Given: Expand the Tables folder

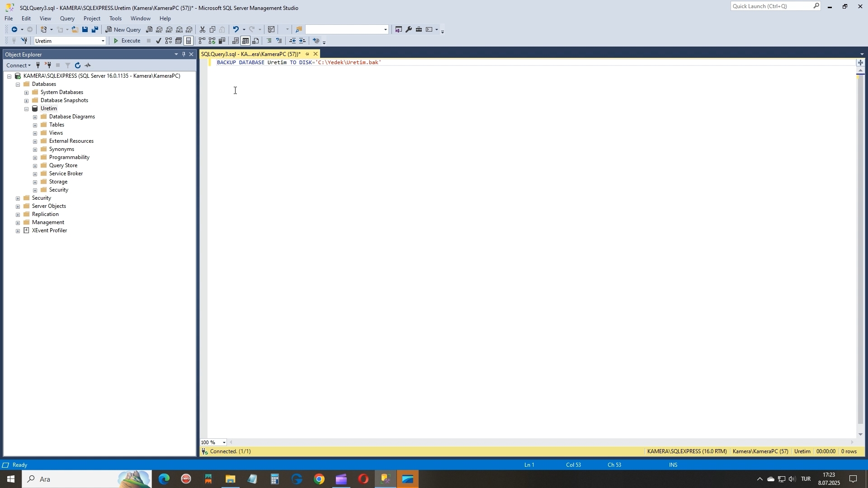Looking at the screenshot, I should [x=35, y=125].
